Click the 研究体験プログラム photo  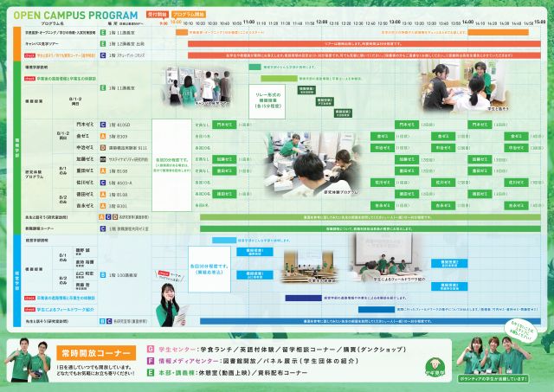(312, 164)
